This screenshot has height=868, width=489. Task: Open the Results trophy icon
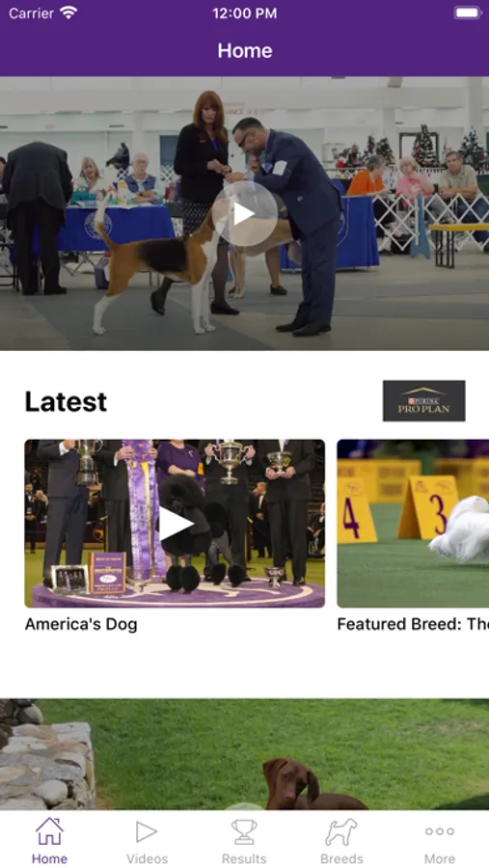click(244, 832)
